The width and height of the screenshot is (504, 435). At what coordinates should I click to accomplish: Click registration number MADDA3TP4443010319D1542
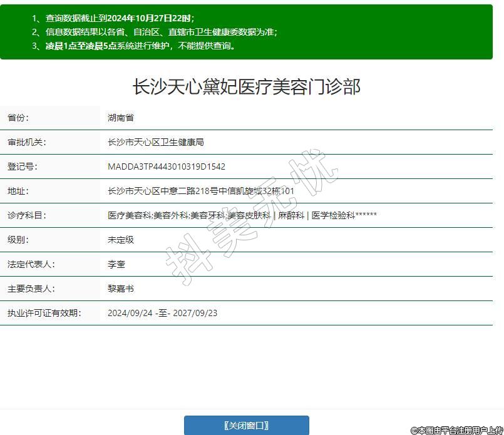point(167,166)
